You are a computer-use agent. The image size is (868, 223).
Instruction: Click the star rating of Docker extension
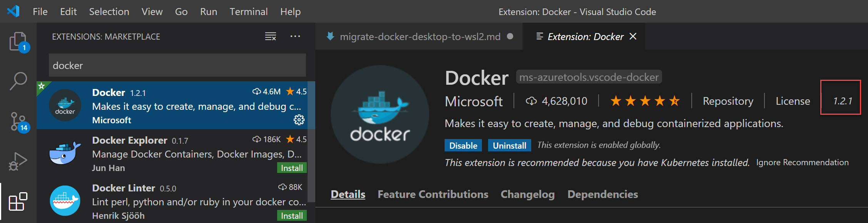coord(645,101)
